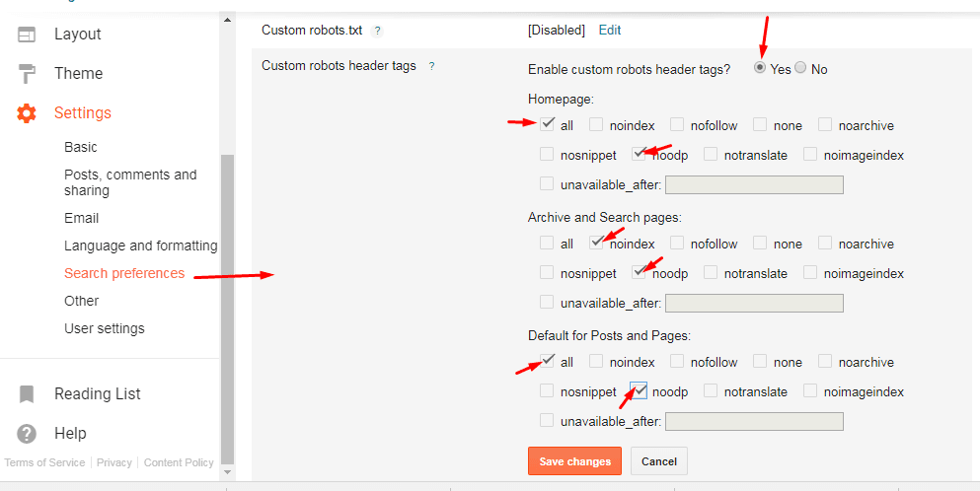Click the Cancel button
The image size is (980, 491).
pyautogui.click(x=659, y=461)
